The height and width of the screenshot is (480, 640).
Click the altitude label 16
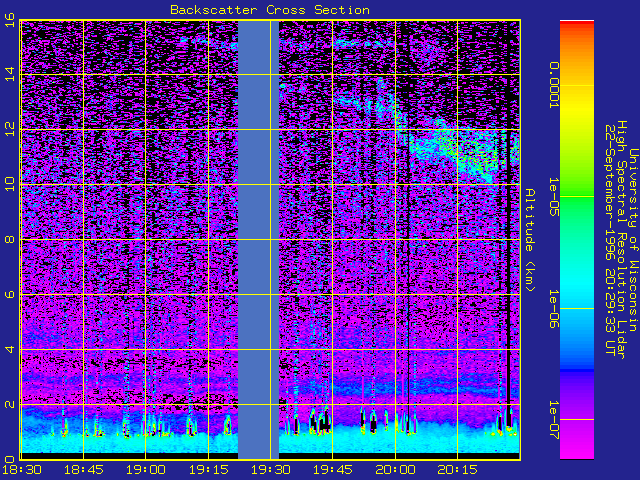[x=10, y=20]
